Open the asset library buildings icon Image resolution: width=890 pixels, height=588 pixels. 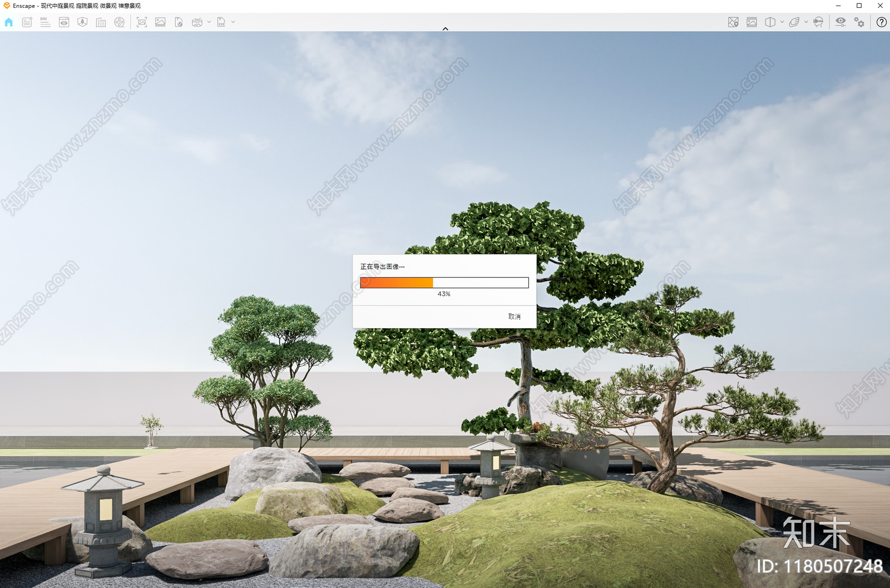pyautogui.click(x=101, y=22)
